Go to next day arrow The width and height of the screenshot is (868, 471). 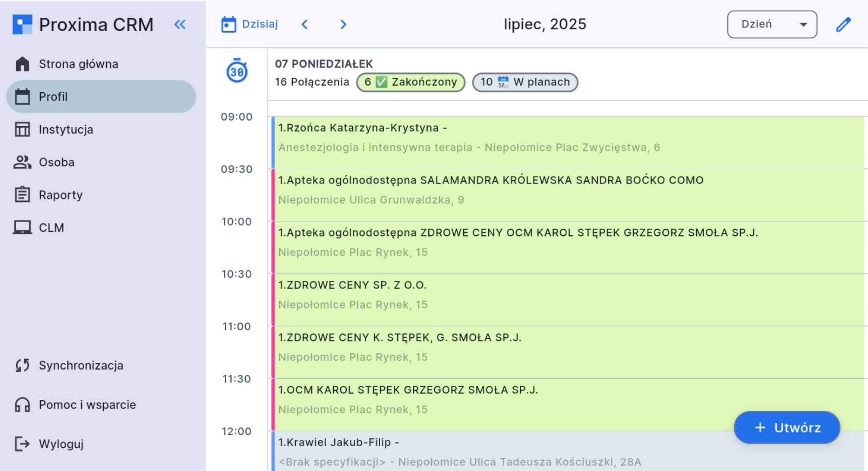[343, 25]
